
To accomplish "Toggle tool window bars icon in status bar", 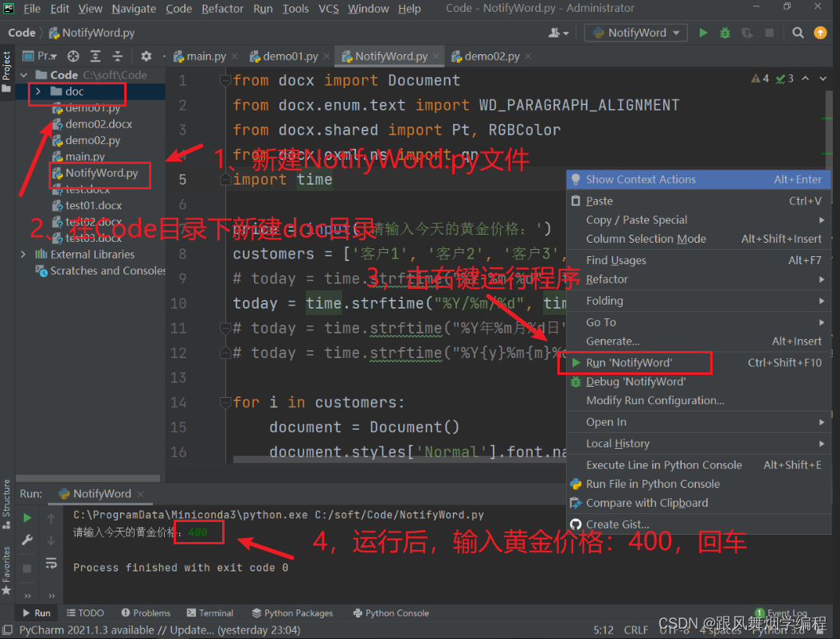I will click(x=7, y=630).
